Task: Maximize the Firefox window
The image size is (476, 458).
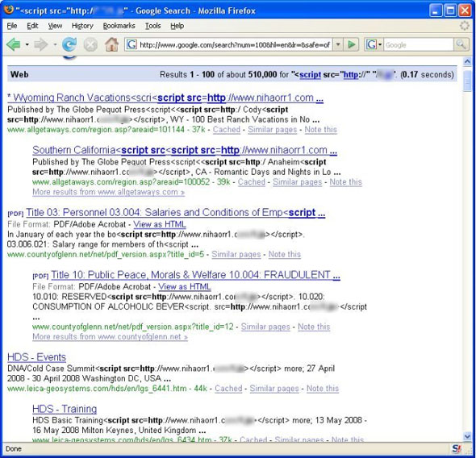Action: (451, 11)
